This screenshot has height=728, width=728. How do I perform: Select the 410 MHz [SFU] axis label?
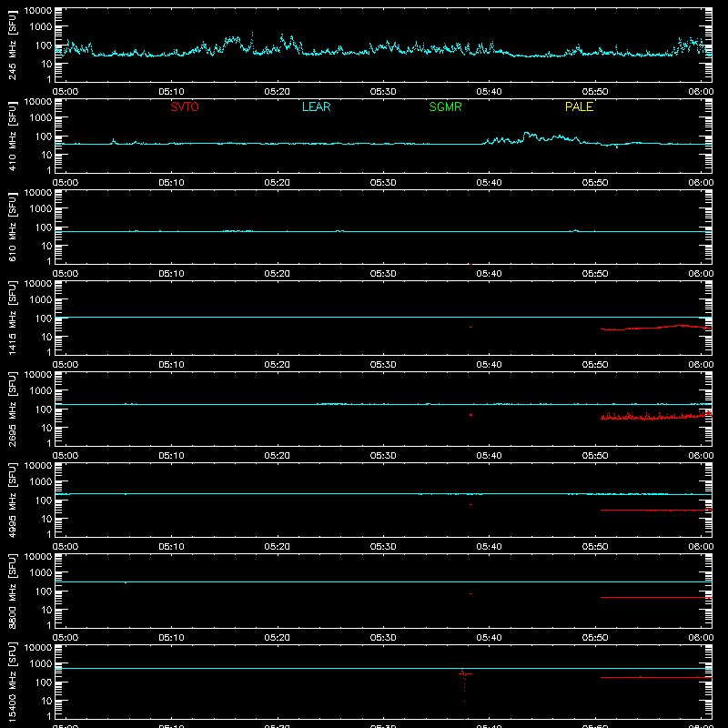click(12, 136)
